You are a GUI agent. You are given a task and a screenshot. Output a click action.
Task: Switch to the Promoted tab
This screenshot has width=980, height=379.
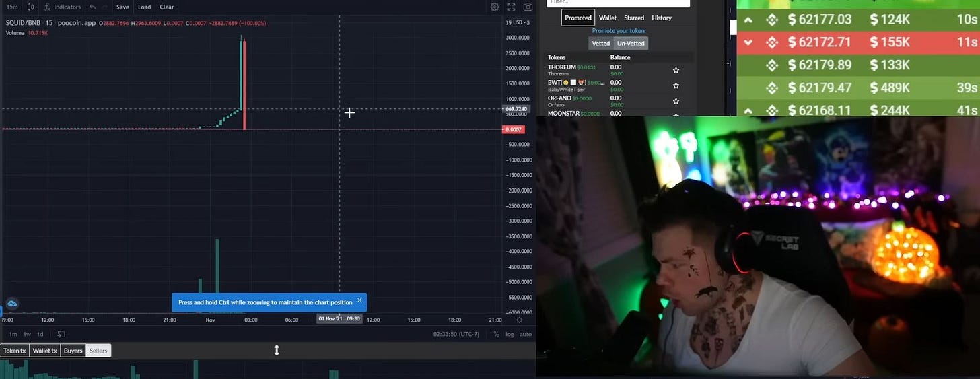point(577,18)
